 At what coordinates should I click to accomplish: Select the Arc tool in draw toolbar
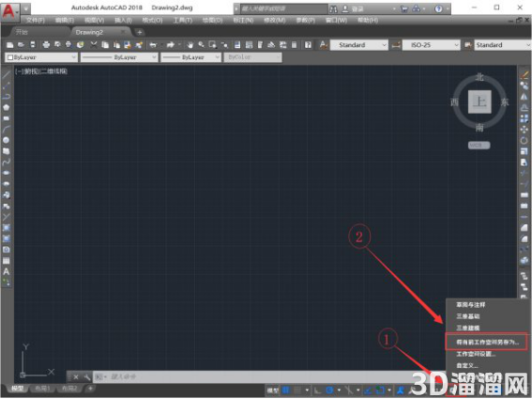[x=7, y=130]
